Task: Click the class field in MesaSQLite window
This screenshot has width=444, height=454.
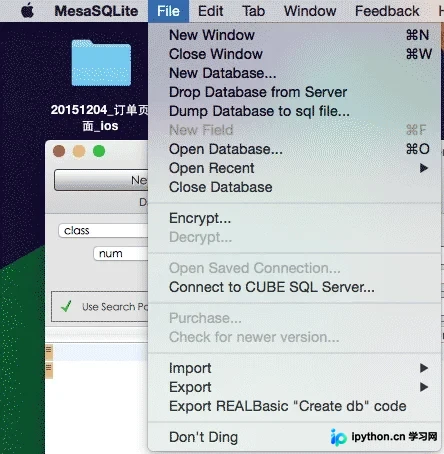Action: [x=103, y=230]
